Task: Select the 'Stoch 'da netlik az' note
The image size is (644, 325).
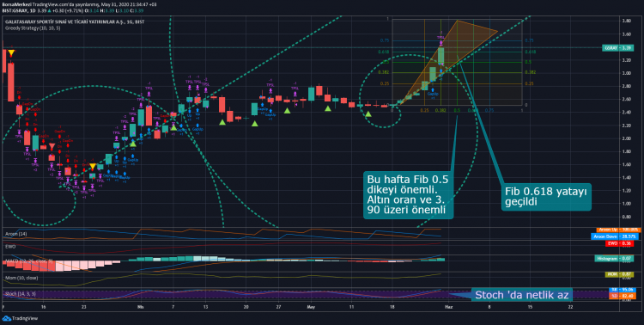Action: coord(521,295)
